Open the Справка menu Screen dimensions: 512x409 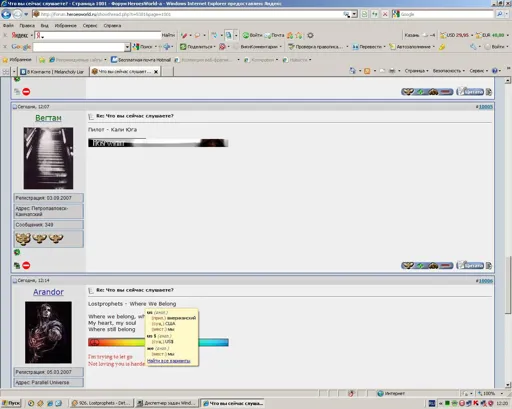[x=112, y=25]
